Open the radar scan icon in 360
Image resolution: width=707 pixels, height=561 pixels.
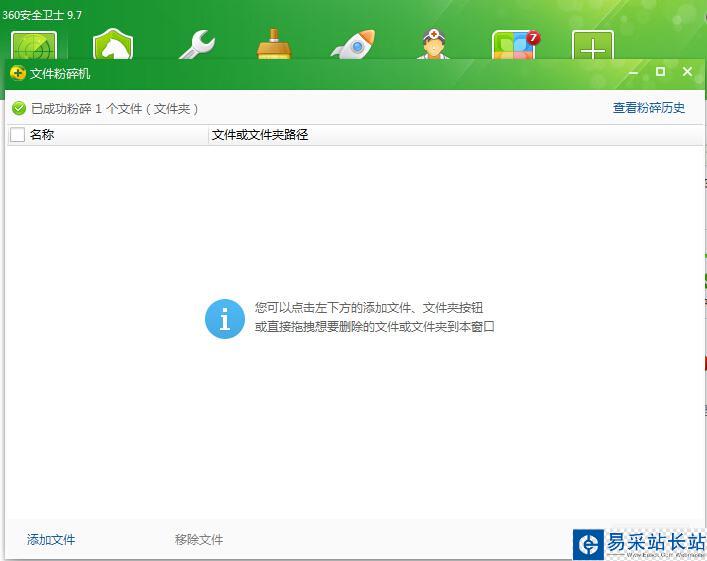[34, 46]
